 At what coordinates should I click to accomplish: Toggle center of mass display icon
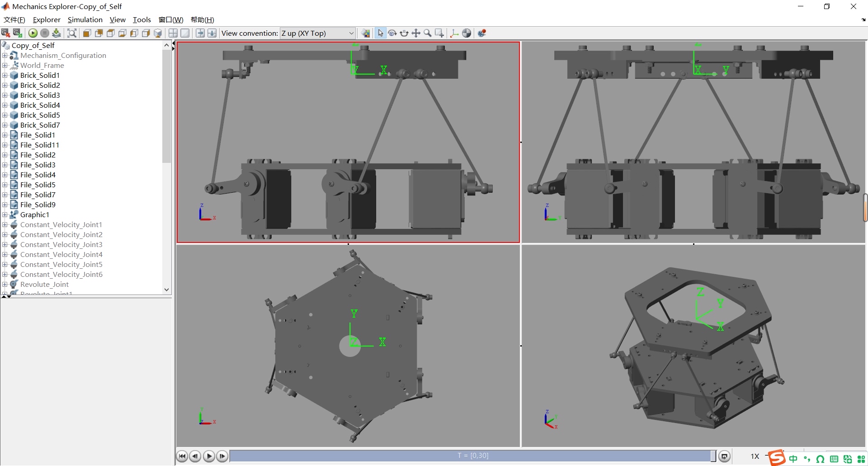point(467,33)
